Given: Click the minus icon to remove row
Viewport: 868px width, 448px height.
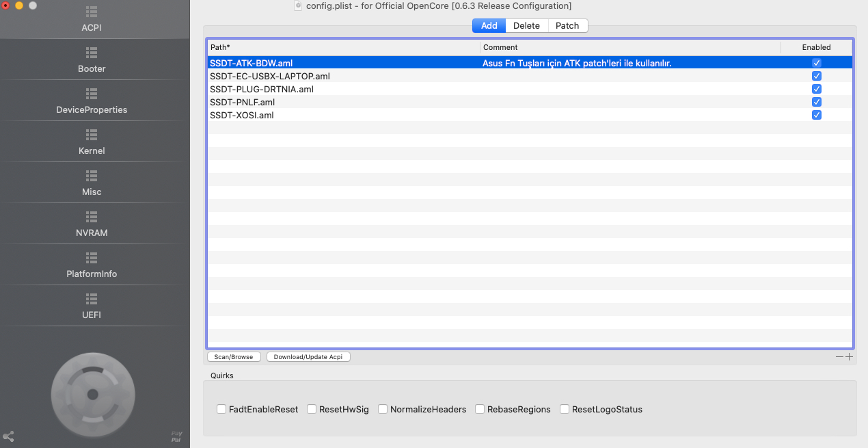Looking at the screenshot, I should (x=839, y=356).
